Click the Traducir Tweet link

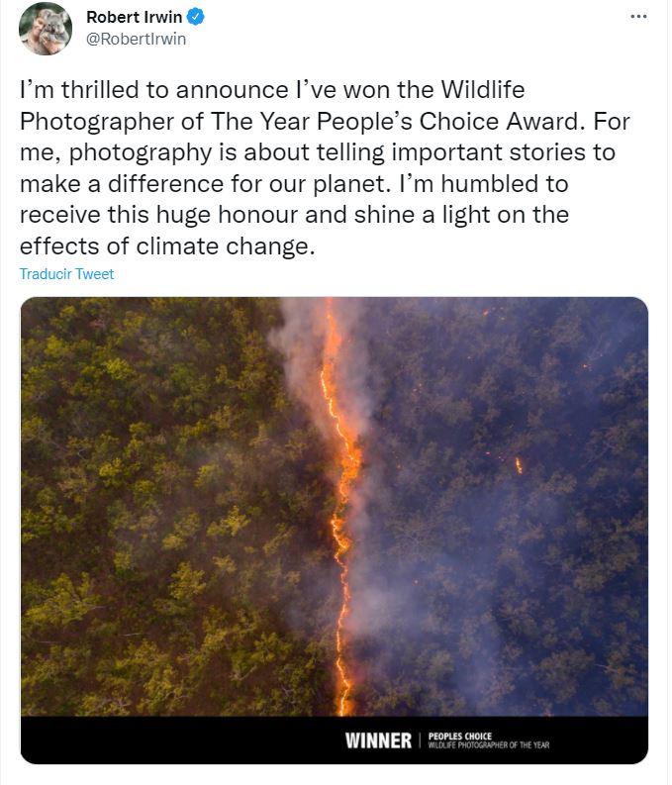coord(66,274)
